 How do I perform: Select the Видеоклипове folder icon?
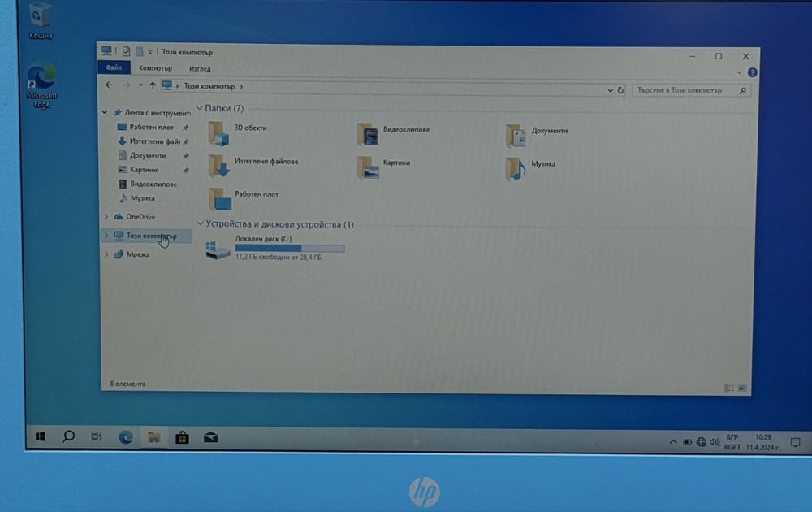(x=368, y=134)
